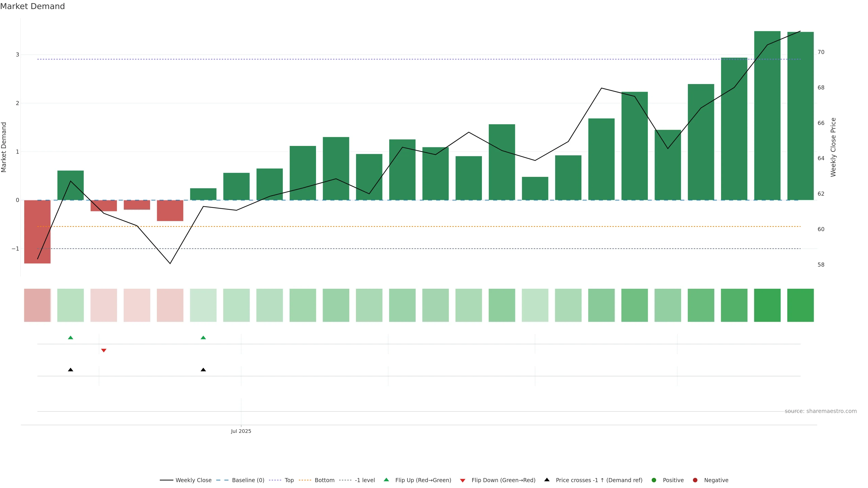Click Flip Up (Red→Green) legend label

click(x=423, y=480)
